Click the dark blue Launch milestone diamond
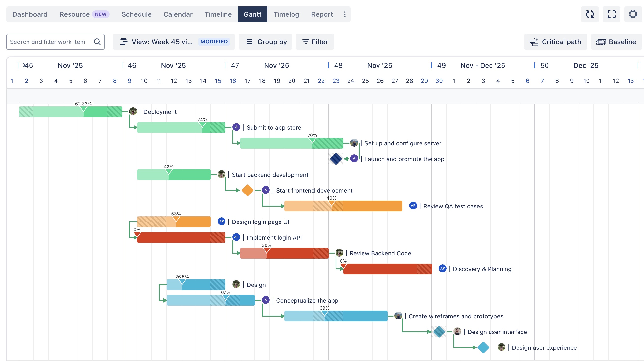 336,159
